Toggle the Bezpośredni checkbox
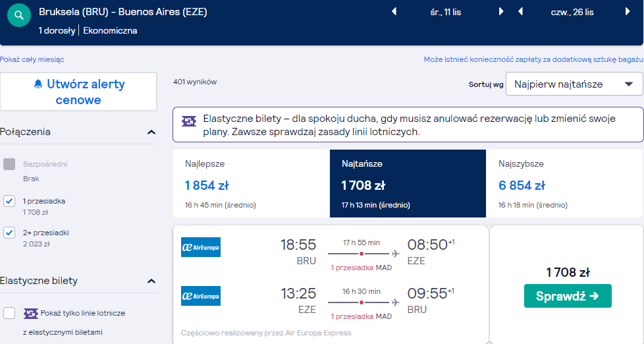The image size is (644, 344). pyautogui.click(x=9, y=164)
